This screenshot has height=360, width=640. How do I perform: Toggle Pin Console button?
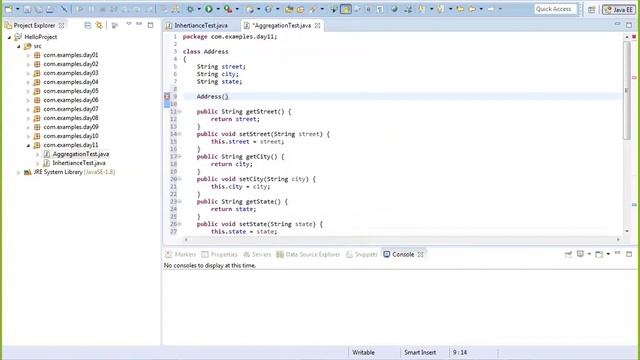568,254
